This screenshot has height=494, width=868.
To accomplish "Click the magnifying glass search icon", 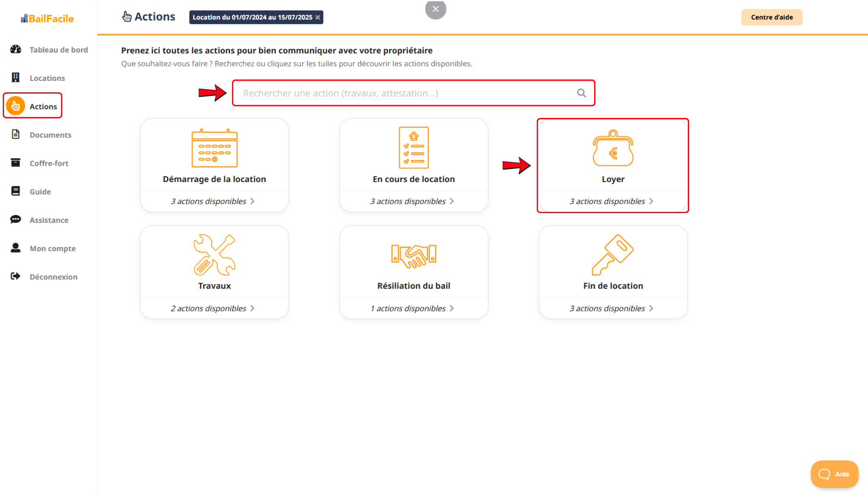I will point(582,93).
